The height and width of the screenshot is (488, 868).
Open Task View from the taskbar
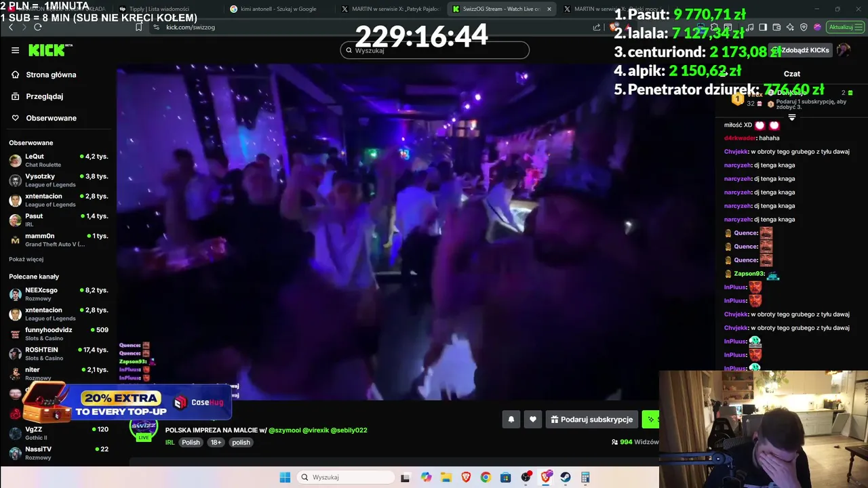coord(405,477)
